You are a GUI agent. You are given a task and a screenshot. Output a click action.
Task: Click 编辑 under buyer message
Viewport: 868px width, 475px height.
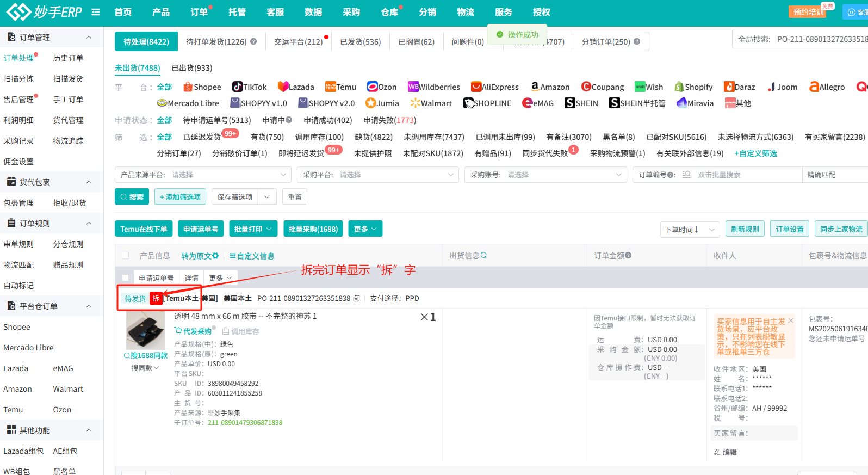[726, 452]
